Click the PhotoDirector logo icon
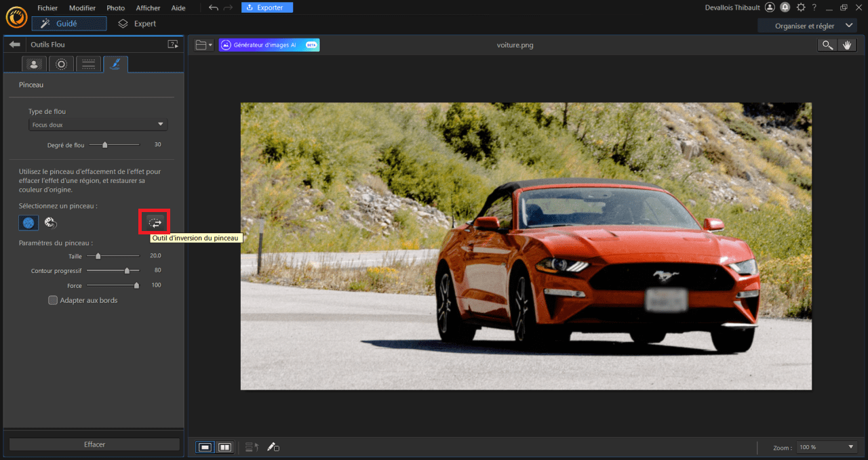 coord(16,16)
